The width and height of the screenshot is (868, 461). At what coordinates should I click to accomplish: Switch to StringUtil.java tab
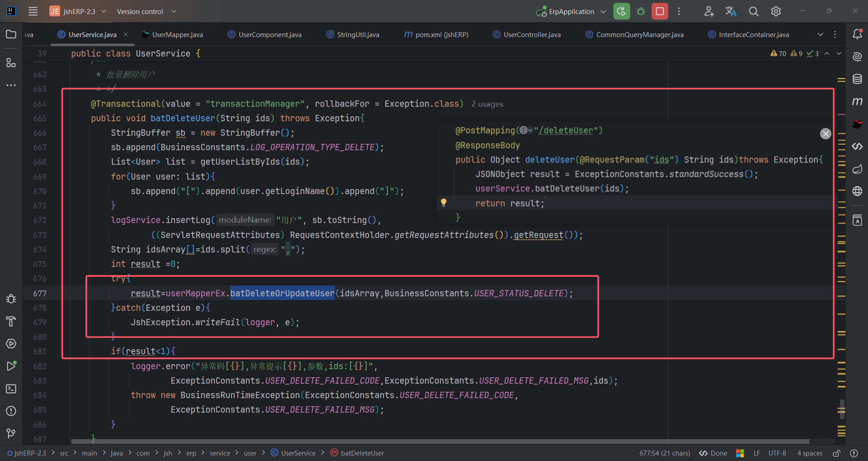click(x=353, y=34)
